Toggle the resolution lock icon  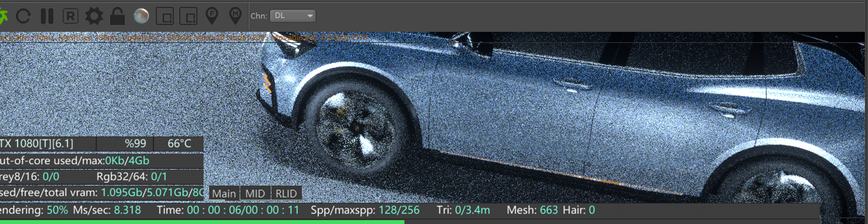click(x=117, y=16)
